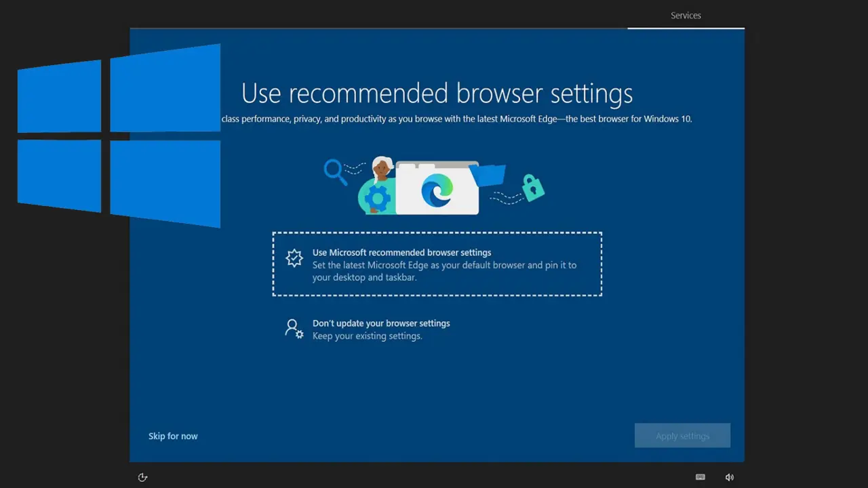
Task: Click the Keep your existing settings text
Action: [x=367, y=336]
